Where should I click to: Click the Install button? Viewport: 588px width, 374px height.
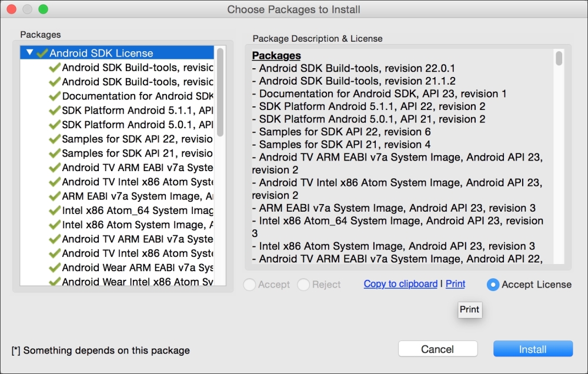pyautogui.click(x=533, y=349)
